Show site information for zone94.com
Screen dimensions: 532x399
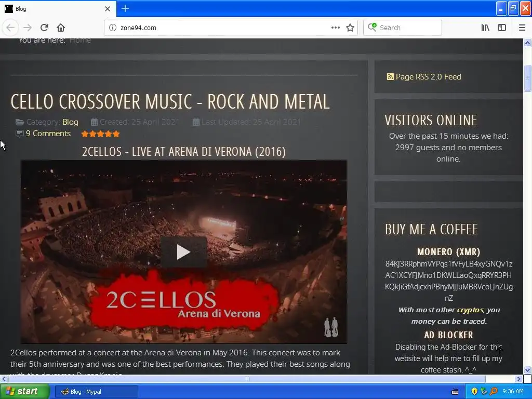112,28
